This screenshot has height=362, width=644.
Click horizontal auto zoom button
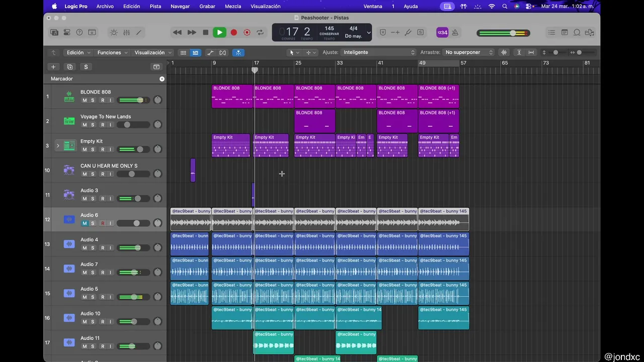[531, 52]
